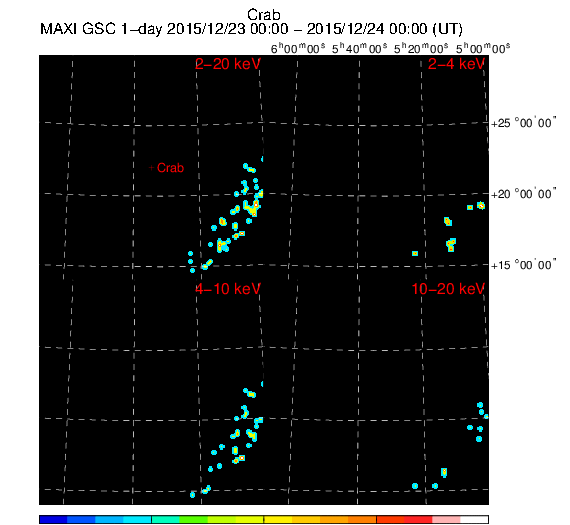The height and width of the screenshot is (525, 570).
Task: Click the green section of color bar
Action: pyautogui.click(x=193, y=519)
